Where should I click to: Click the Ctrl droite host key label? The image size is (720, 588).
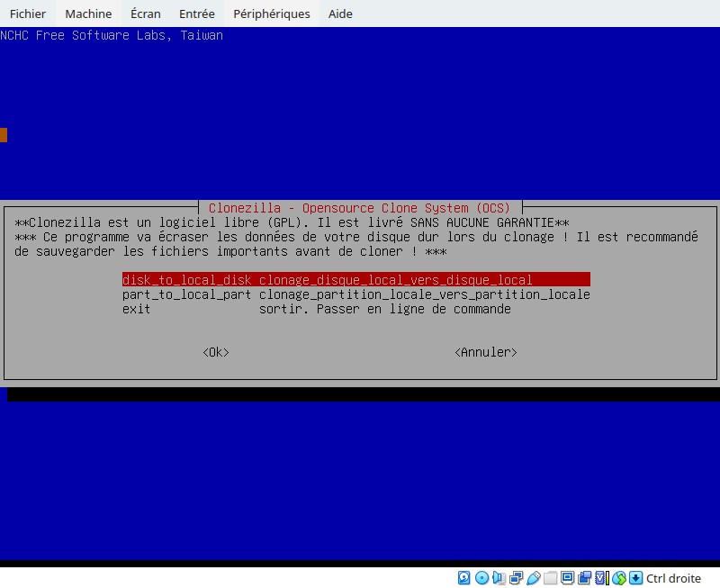point(673,578)
